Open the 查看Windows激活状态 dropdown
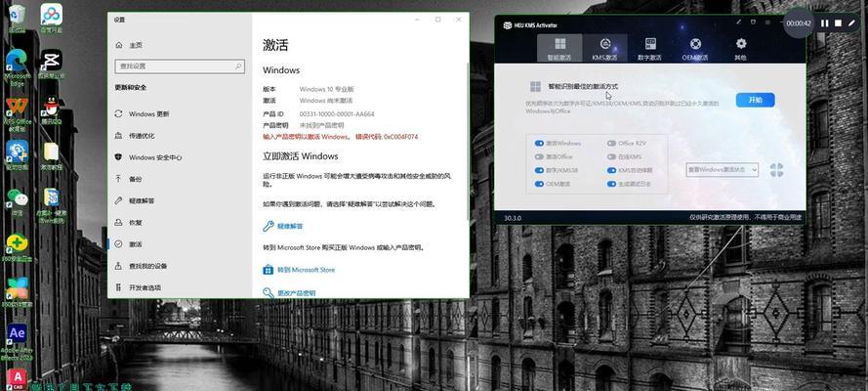The width and height of the screenshot is (868, 391). 722,170
